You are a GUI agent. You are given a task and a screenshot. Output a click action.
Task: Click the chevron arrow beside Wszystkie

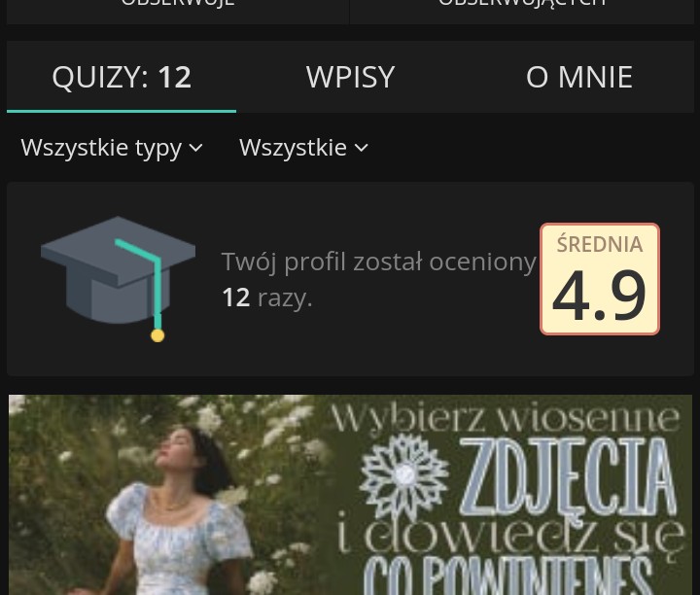[x=361, y=148]
